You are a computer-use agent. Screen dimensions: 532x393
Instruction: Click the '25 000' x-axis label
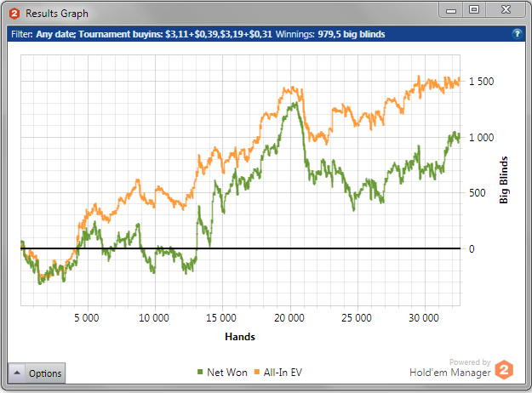click(357, 318)
